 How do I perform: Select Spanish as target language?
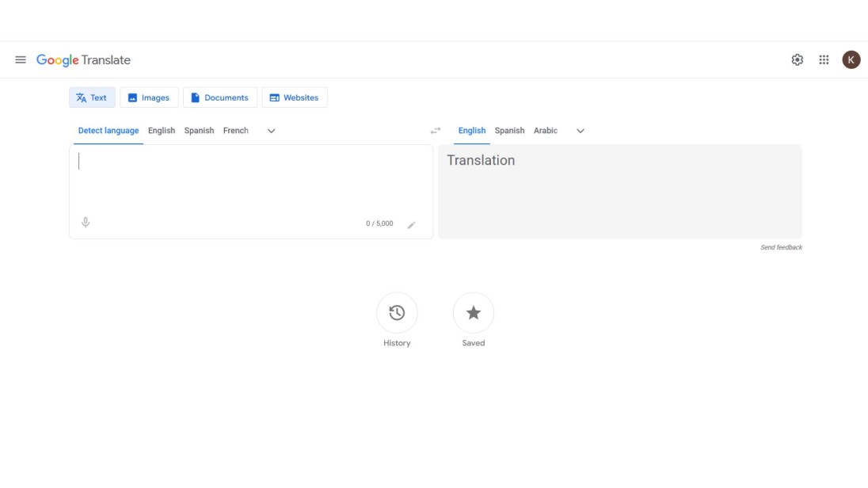coord(509,131)
